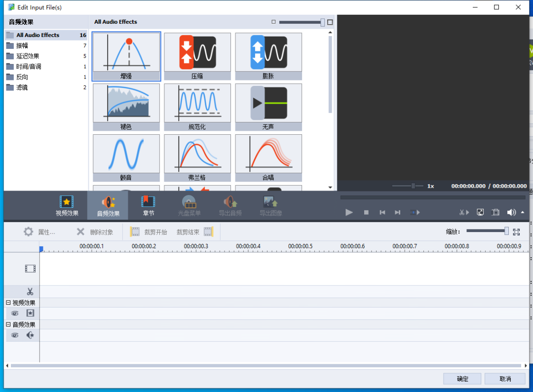Click the preview seek progress bar
This screenshot has width=533, height=392.
point(433,197)
